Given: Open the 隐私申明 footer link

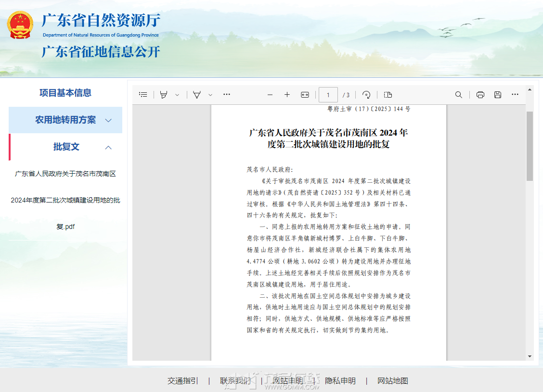Looking at the screenshot, I should tap(340, 380).
